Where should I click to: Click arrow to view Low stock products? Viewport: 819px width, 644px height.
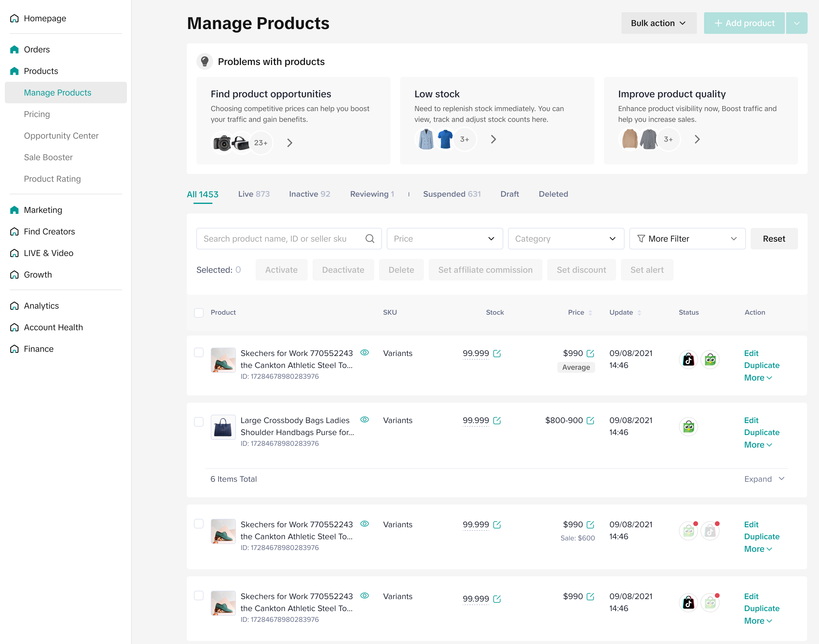(493, 140)
